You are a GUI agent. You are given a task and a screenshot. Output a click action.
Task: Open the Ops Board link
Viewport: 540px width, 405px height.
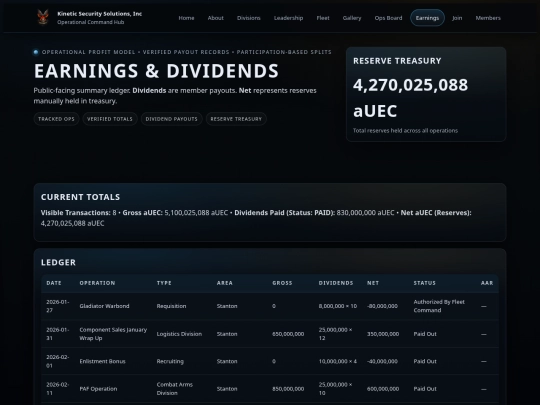tap(388, 18)
